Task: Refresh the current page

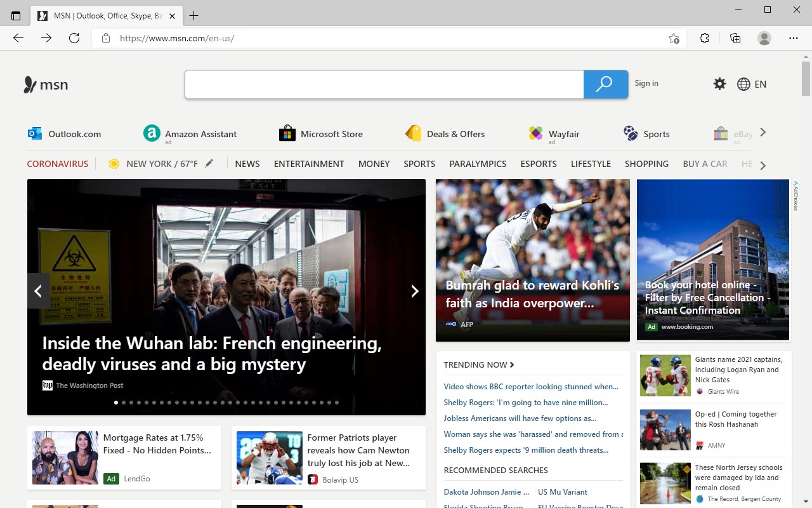Action: [x=74, y=38]
